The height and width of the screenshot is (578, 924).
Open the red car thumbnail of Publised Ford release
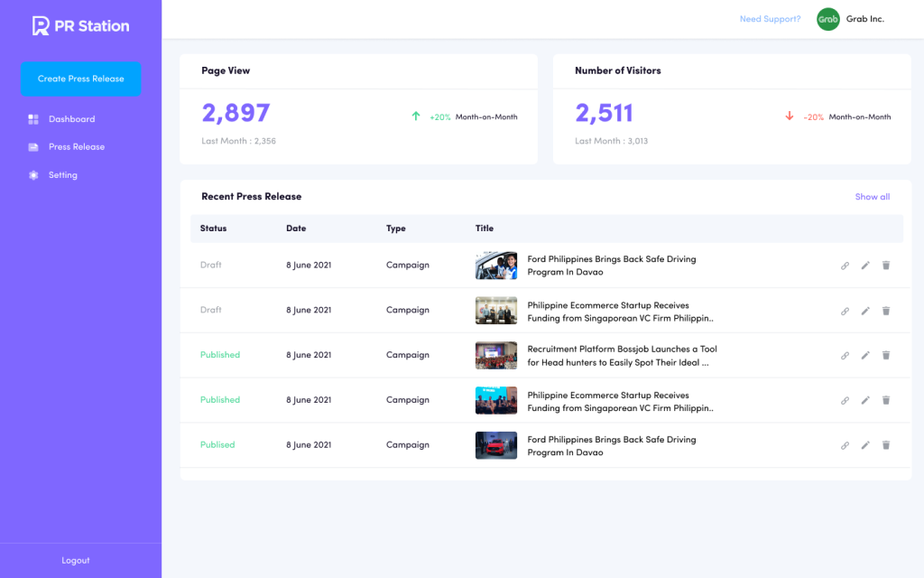pyautogui.click(x=496, y=445)
